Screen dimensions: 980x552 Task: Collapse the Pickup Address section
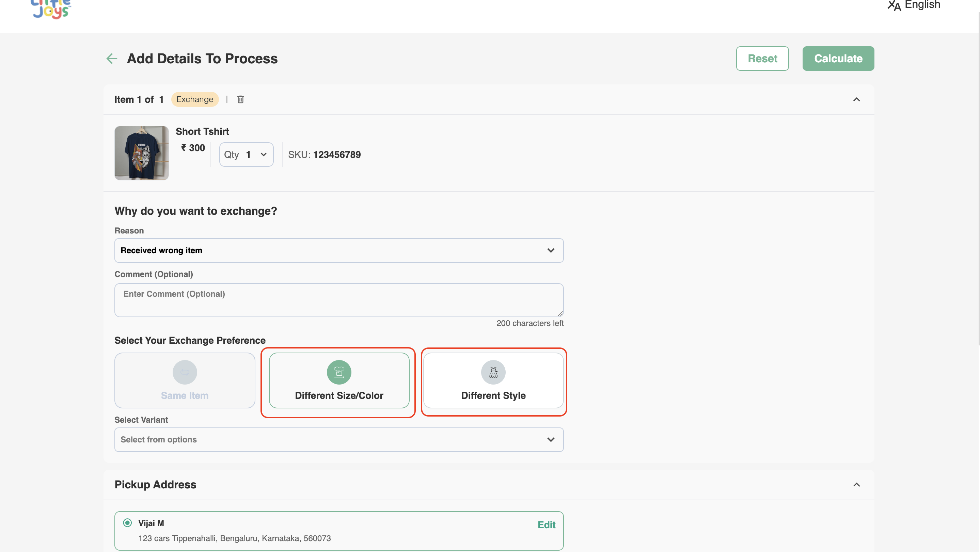tap(856, 484)
